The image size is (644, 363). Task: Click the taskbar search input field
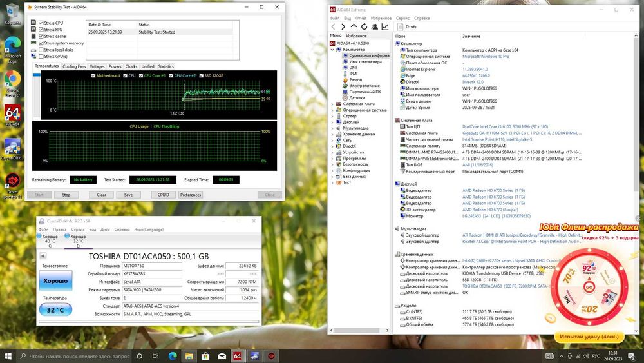pyautogui.click(x=75, y=356)
